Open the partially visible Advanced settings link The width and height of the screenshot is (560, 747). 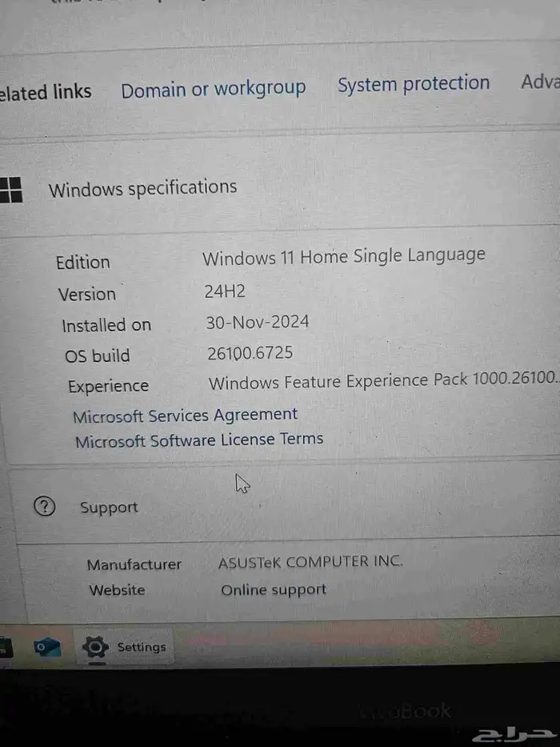[x=540, y=82]
